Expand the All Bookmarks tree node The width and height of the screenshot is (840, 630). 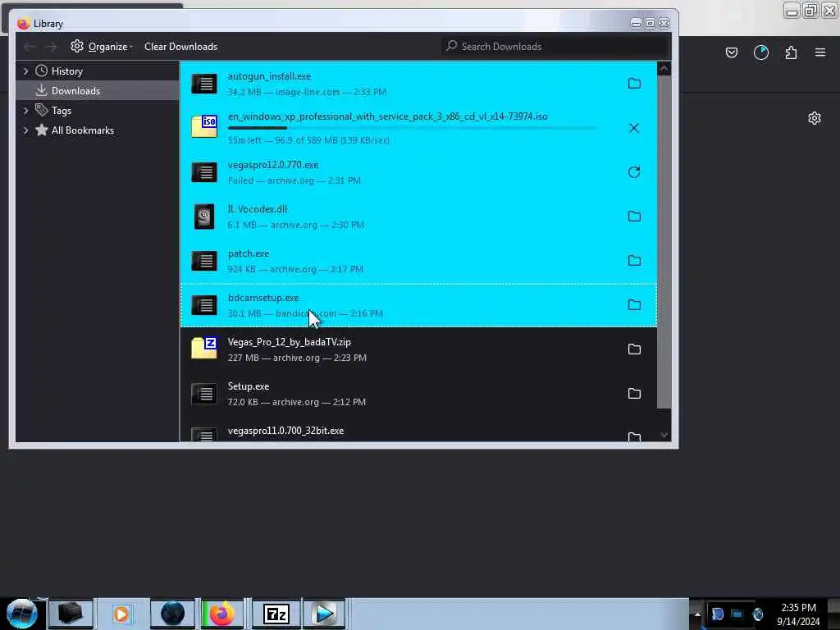pyautogui.click(x=25, y=130)
